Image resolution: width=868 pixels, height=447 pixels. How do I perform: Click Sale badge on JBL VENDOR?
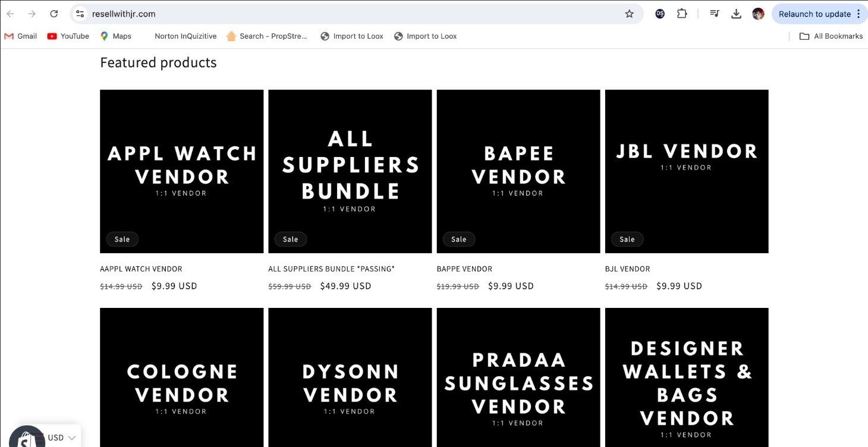[627, 239]
